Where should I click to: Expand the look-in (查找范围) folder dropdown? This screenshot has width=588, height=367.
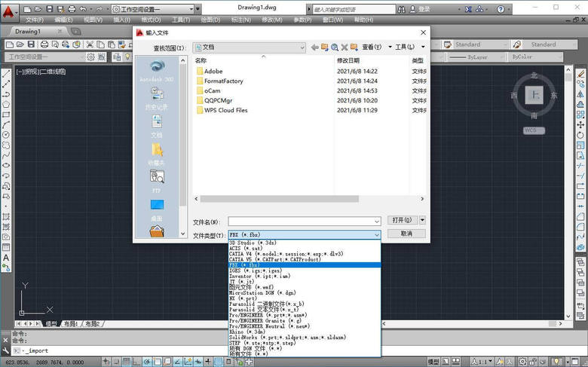[x=301, y=47]
